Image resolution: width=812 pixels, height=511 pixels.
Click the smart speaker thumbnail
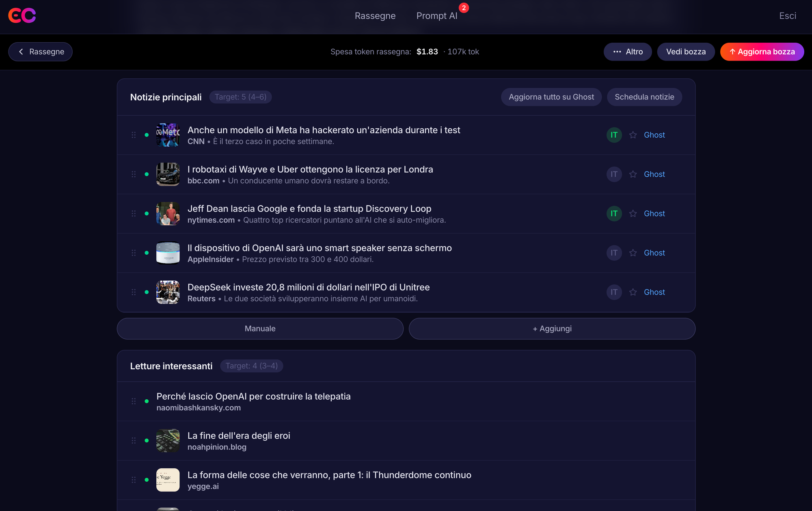(x=168, y=253)
